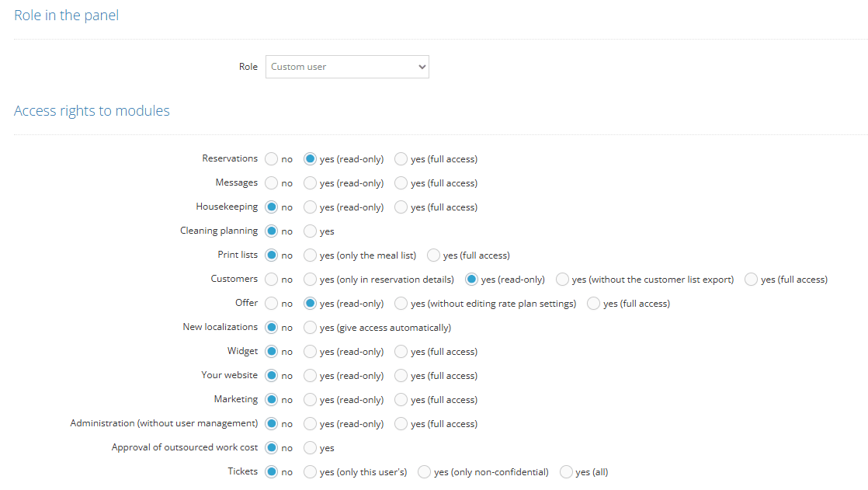Screen dimensions: 868x490
Task: Choose Customers 'without the customer list export'
Action: tap(563, 280)
